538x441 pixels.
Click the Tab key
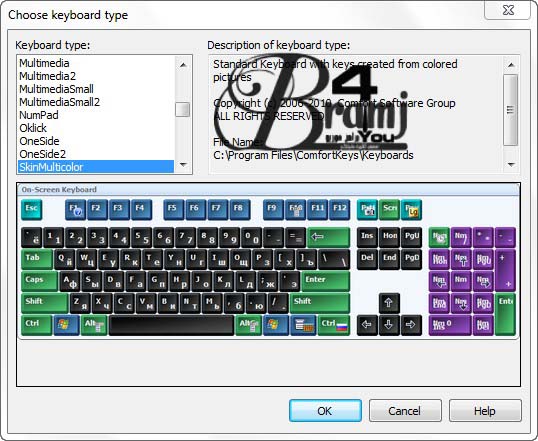37,259
